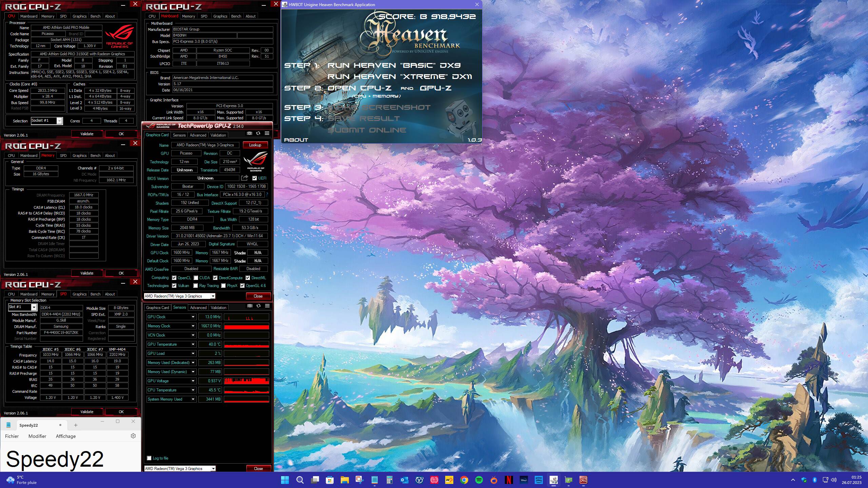Open GPU selector dropdown in GPU-Z Sensors window
Image resolution: width=868 pixels, height=488 pixels.
(180, 468)
